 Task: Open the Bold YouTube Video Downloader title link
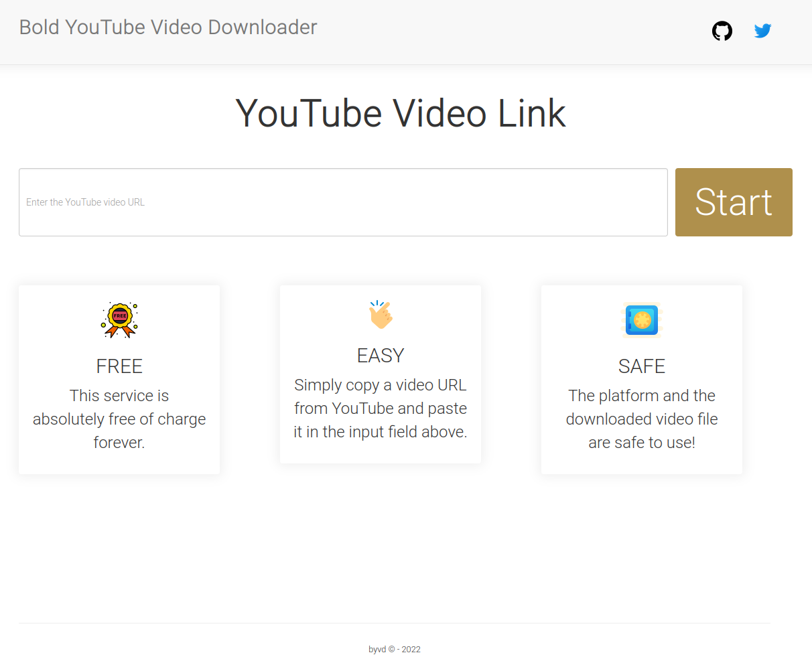click(168, 27)
